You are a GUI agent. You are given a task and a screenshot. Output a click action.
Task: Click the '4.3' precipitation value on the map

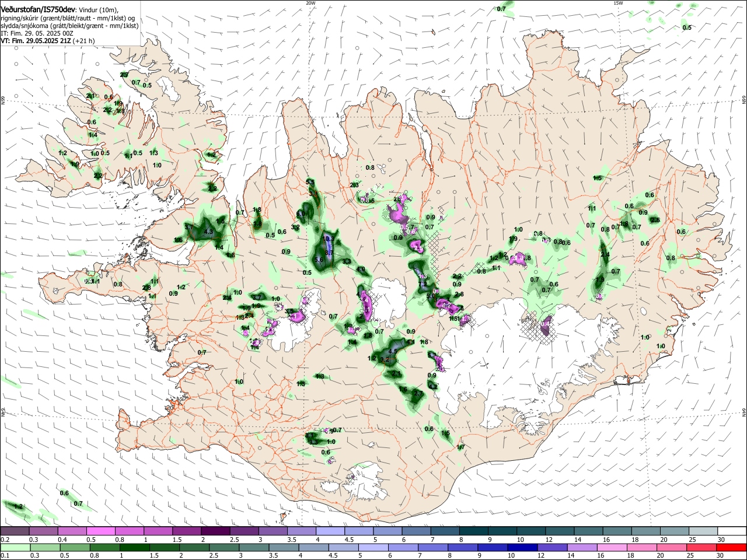coord(208,232)
